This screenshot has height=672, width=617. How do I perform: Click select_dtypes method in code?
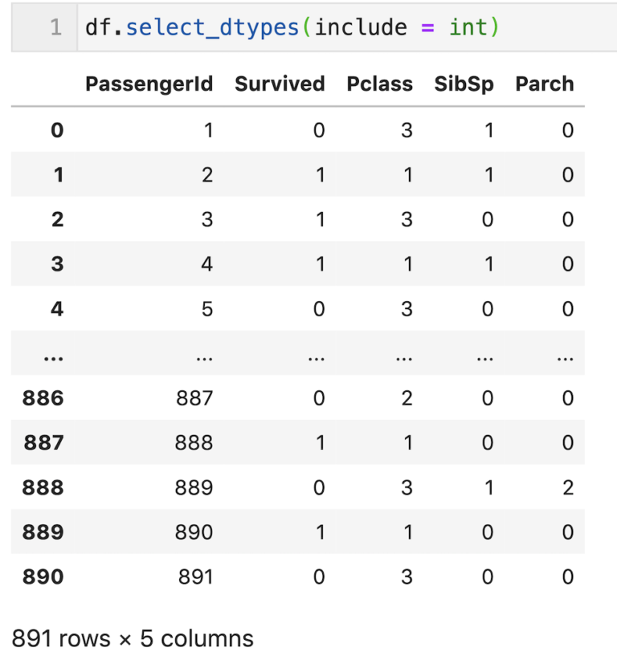[212, 28]
